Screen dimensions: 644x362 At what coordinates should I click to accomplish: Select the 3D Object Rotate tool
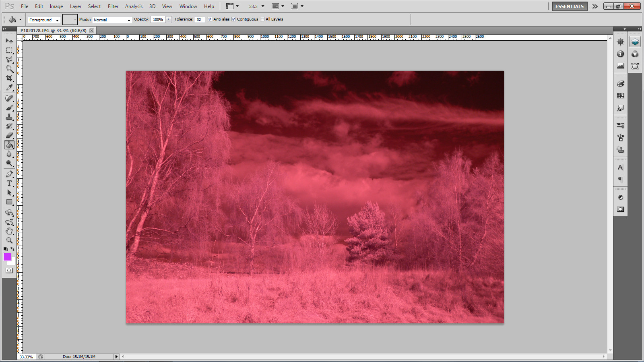click(x=9, y=213)
